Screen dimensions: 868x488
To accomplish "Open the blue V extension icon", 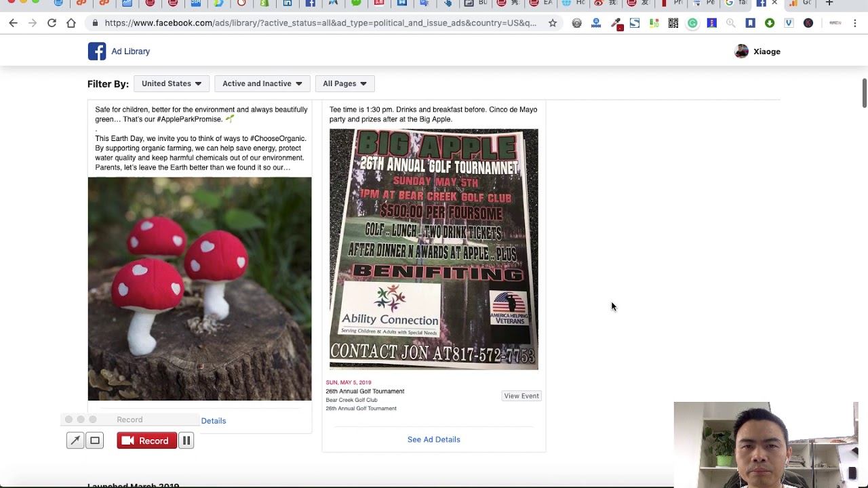I will 789,23.
